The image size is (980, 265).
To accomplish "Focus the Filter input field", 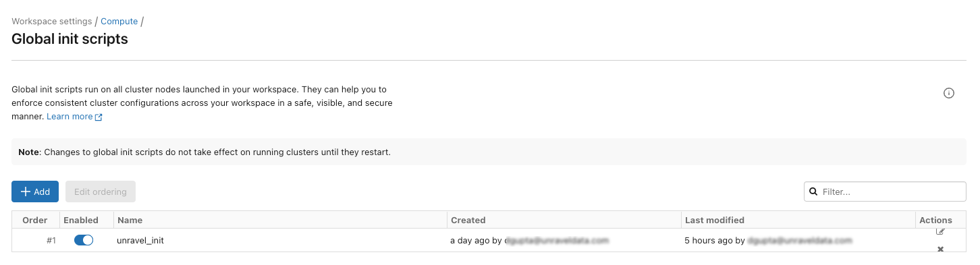I will click(x=885, y=192).
